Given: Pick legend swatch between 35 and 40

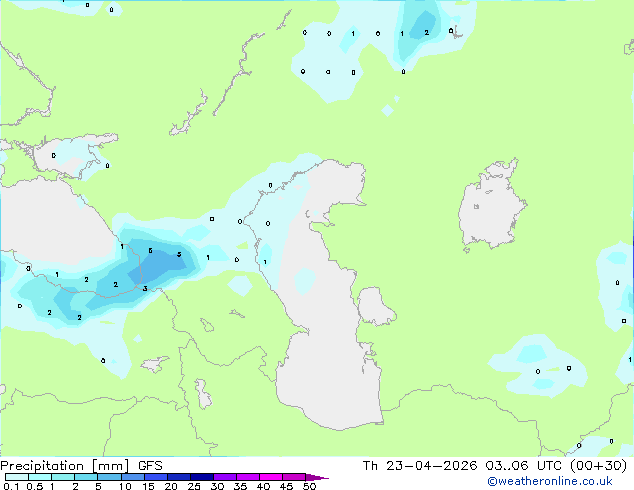Looking at the screenshot, I should [248, 477].
